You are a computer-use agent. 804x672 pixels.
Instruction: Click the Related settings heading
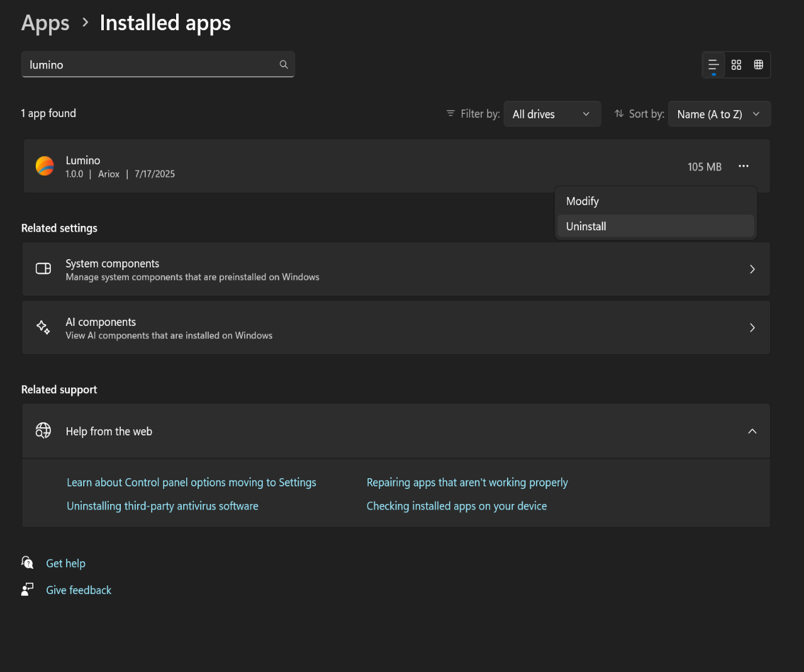click(59, 228)
